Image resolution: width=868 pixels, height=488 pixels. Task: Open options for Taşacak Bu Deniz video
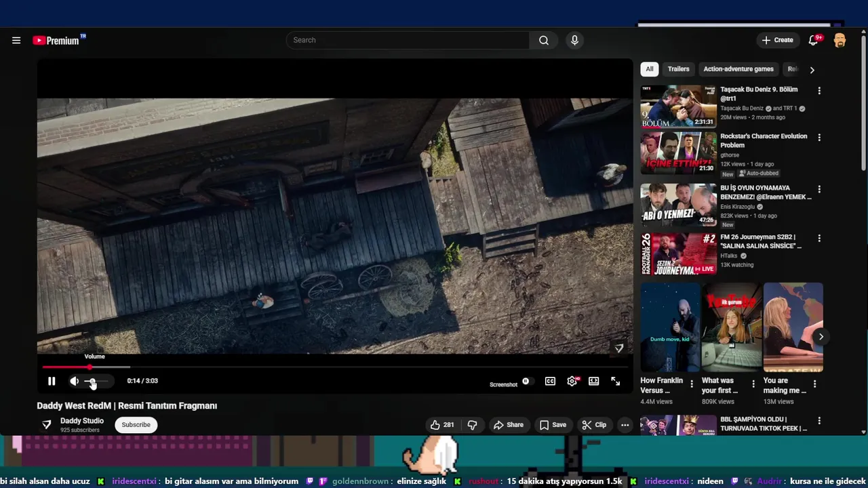[x=819, y=91]
